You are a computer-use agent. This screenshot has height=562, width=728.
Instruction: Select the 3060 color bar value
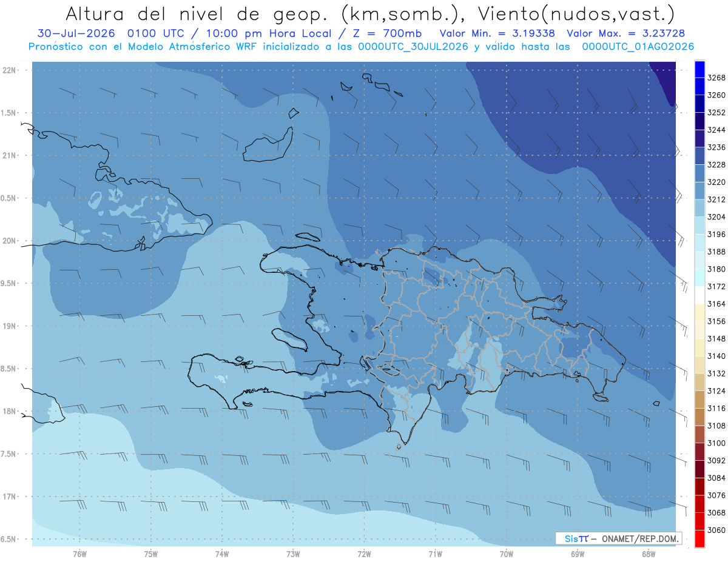pyautogui.click(x=716, y=530)
